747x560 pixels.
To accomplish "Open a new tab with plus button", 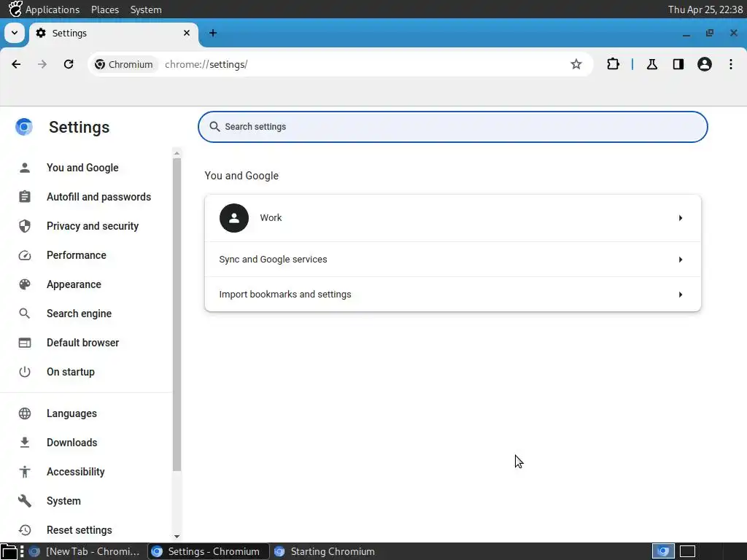I will [x=213, y=33].
